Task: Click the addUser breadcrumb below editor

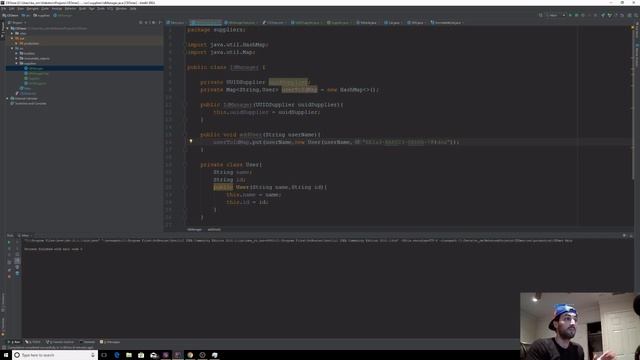Action: [214, 229]
